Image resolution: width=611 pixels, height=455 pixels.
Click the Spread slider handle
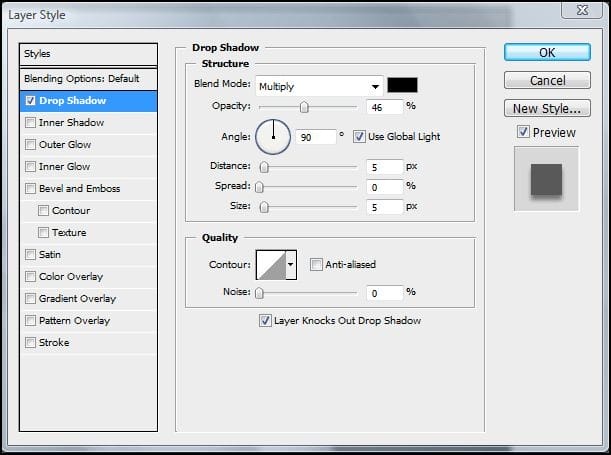coord(259,187)
